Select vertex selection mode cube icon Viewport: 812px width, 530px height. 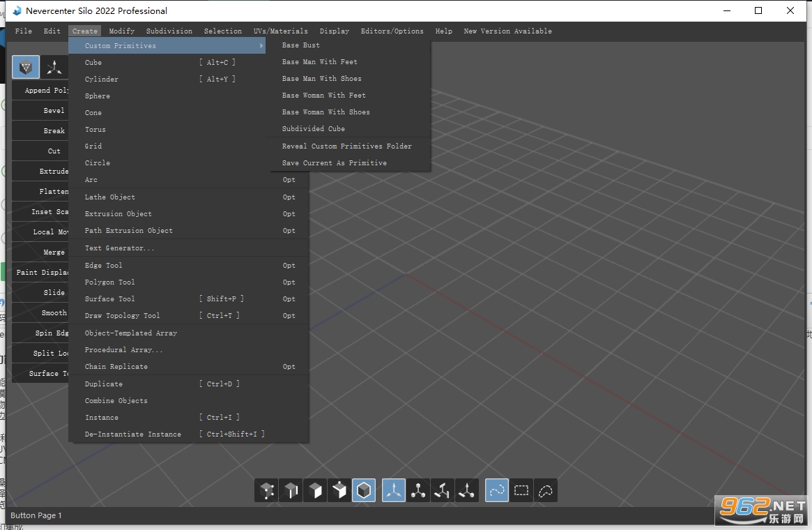(x=267, y=490)
